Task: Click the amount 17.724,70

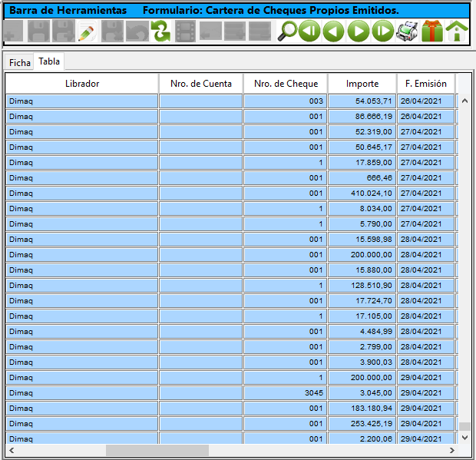Action: 374,301
